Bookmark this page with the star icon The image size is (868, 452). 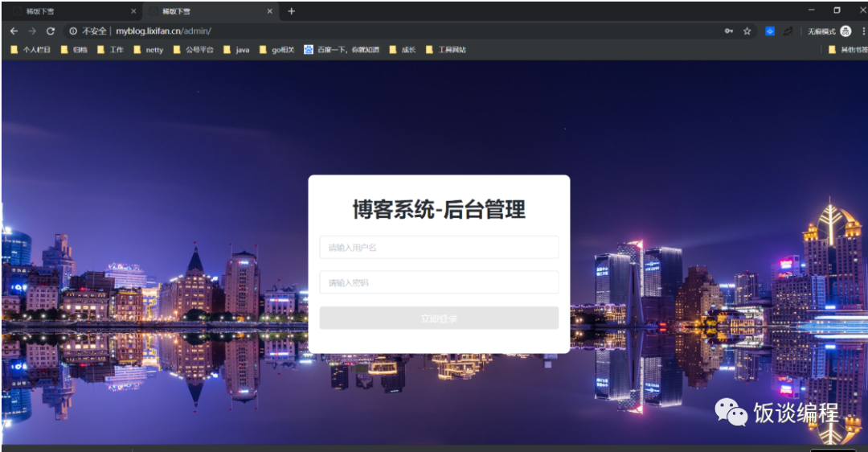coord(747,31)
